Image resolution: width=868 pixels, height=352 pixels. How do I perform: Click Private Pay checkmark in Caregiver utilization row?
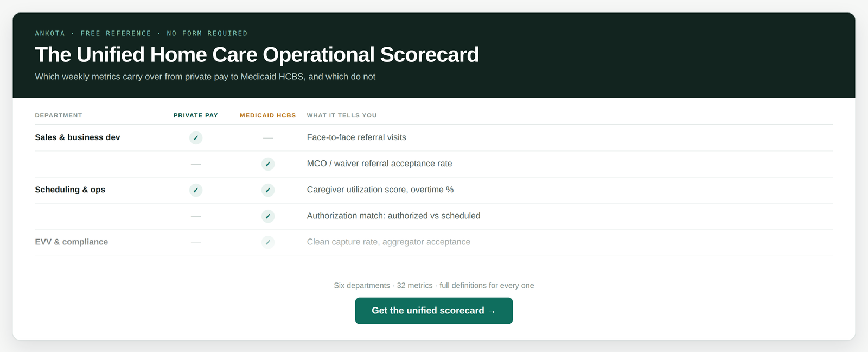pyautogui.click(x=196, y=190)
